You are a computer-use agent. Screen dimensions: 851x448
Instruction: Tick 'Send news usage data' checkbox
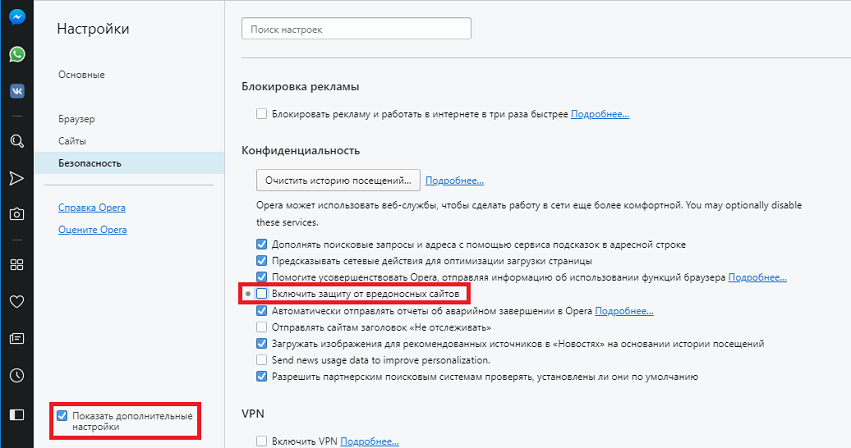point(262,359)
